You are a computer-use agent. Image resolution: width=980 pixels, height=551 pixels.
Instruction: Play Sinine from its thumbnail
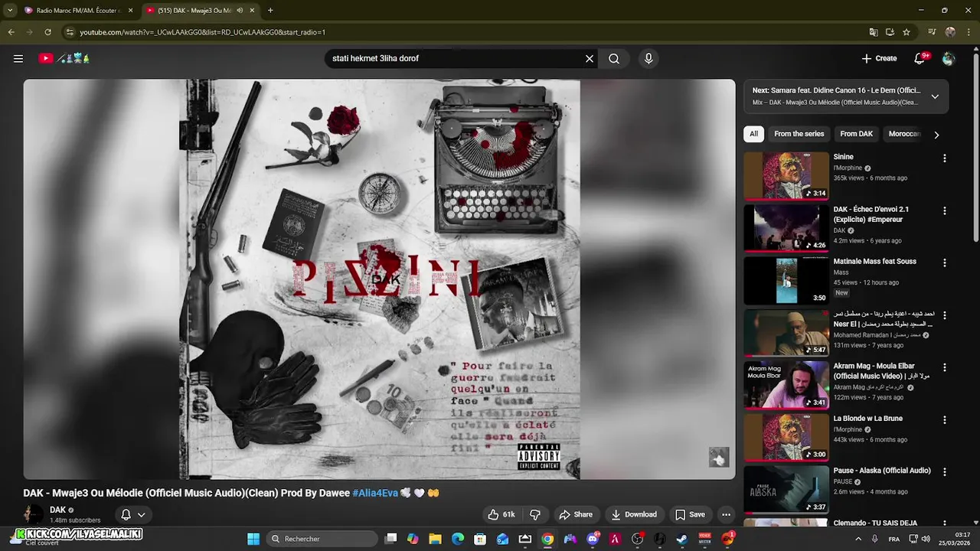tap(786, 175)
